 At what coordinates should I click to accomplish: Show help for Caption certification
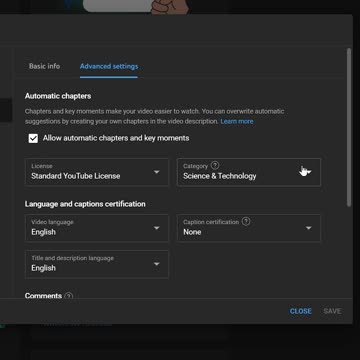coord(246,221)
